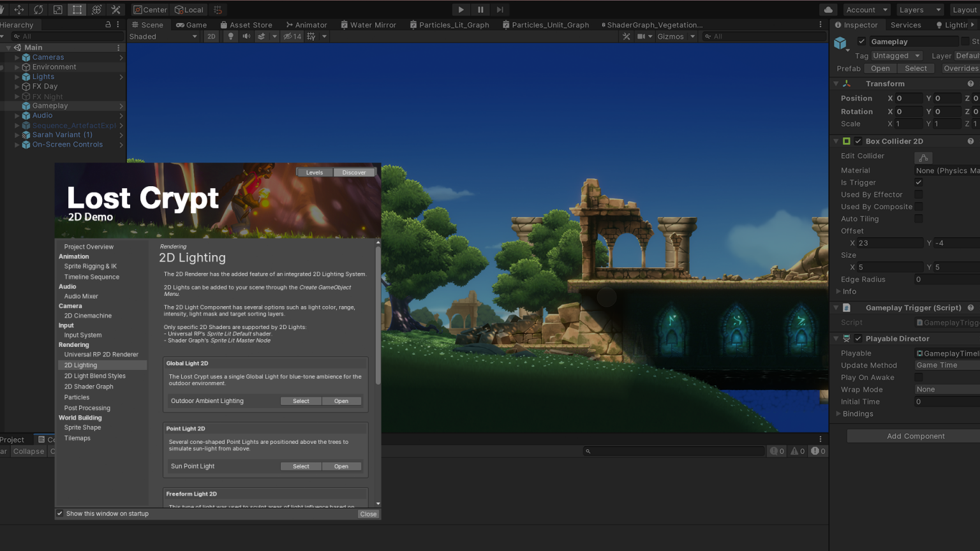Select the Sun Point Light
980x551 pixels.
tap(301, 466)
